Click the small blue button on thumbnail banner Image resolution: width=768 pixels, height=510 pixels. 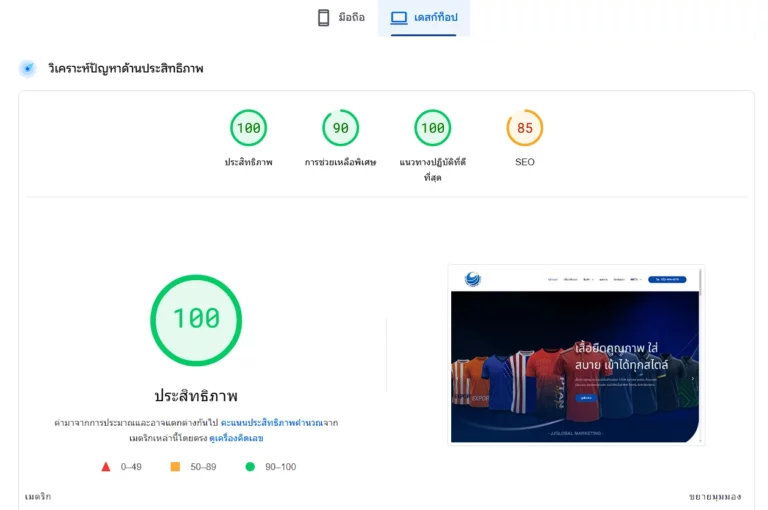pyautogui.click(x=586, y=398)
